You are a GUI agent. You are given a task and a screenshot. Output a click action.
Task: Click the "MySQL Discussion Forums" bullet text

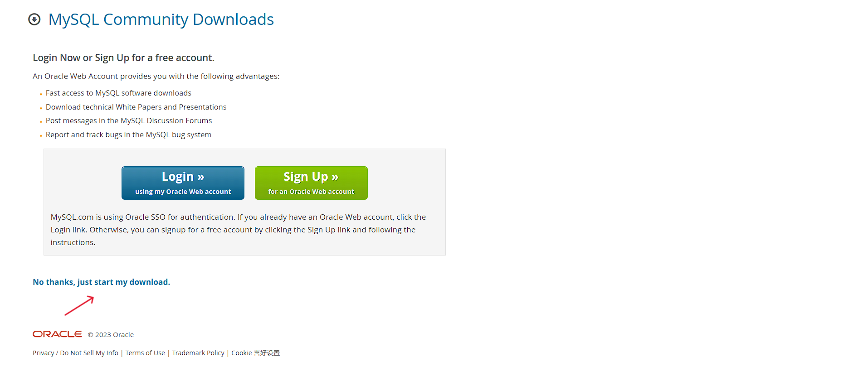[129, 121]
